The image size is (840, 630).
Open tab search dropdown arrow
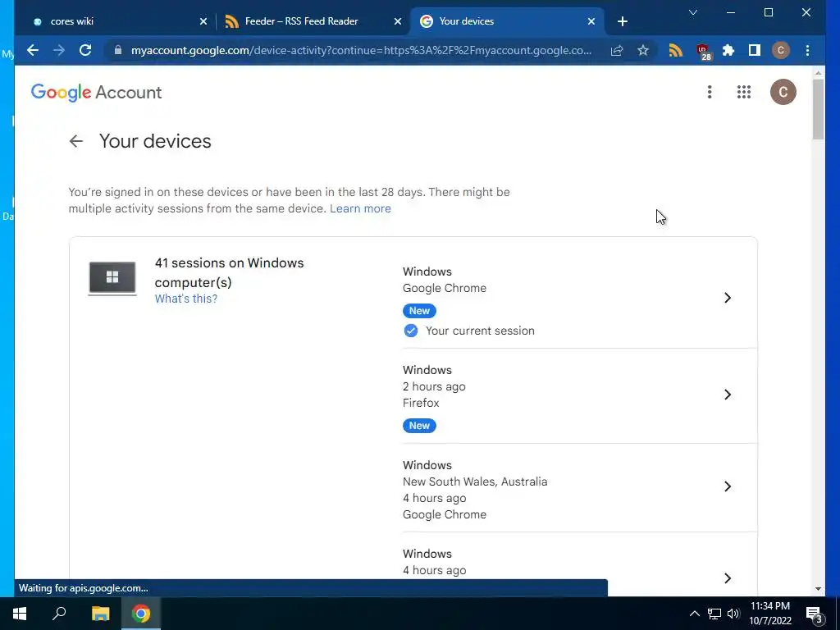[x=692, y=12]
